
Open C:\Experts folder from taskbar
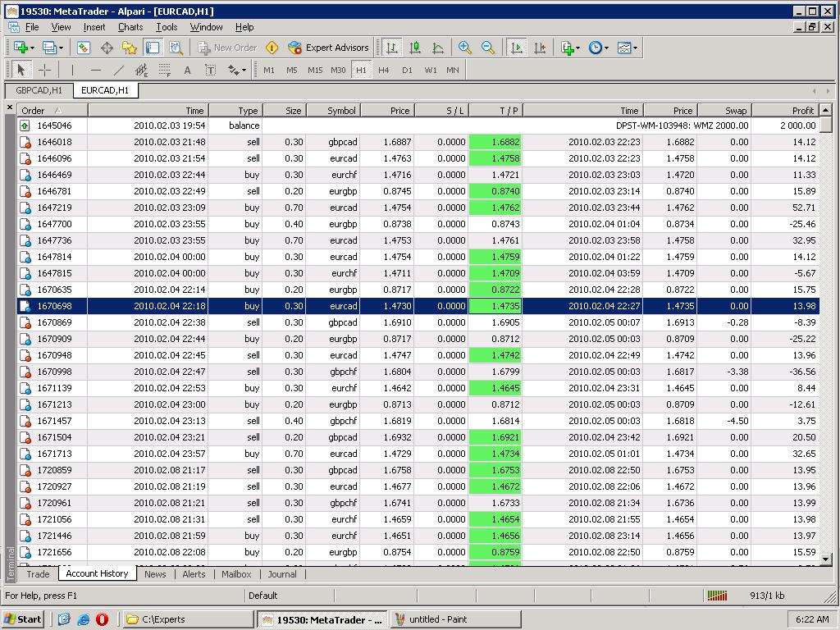point(189,619)
